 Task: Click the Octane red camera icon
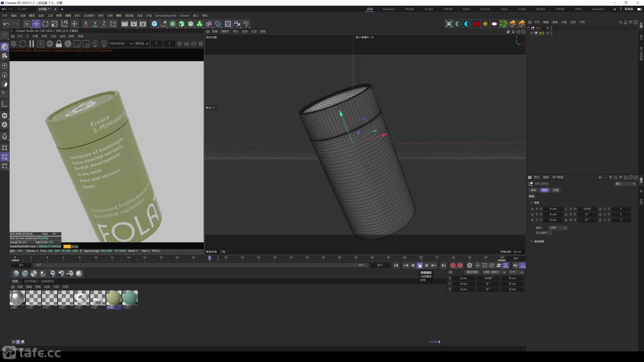click(476, 24)
